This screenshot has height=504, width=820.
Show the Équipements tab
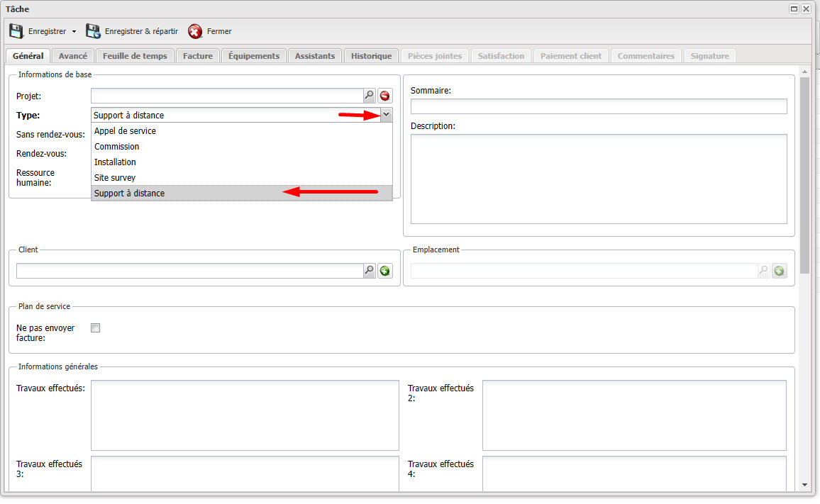pyautogui.click(x=254, y=56)
